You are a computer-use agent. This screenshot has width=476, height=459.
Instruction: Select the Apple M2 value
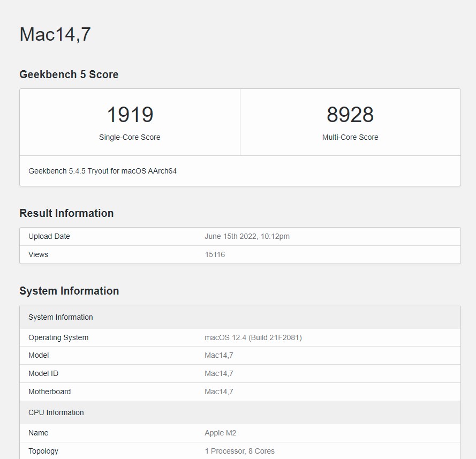point(221,433)
